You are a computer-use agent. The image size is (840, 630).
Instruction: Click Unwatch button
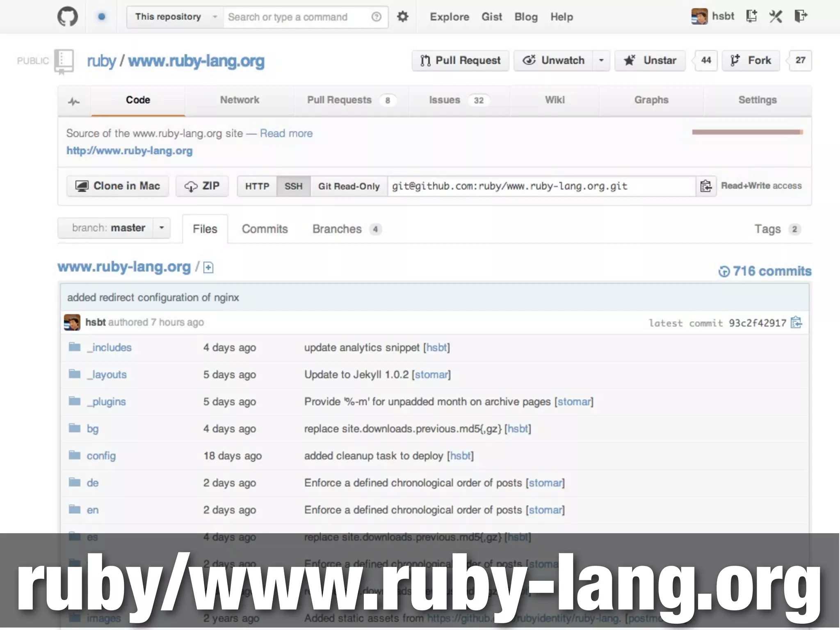[553, 61]
